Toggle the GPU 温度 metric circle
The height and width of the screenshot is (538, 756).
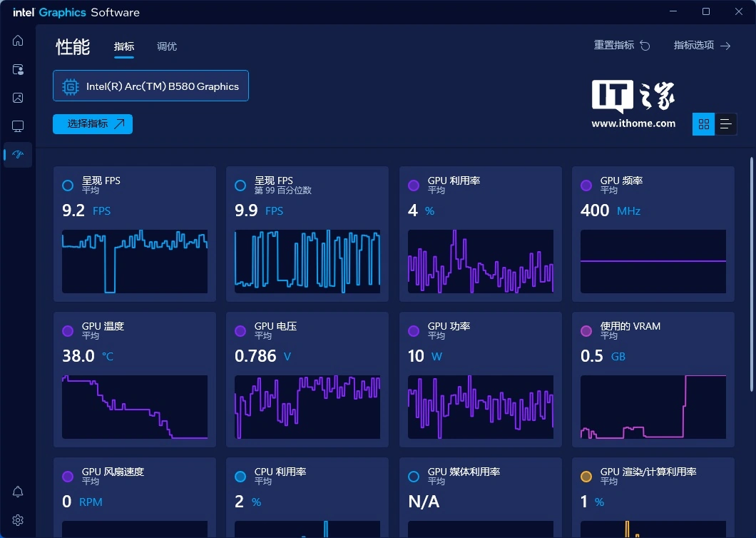click(68, 331)
